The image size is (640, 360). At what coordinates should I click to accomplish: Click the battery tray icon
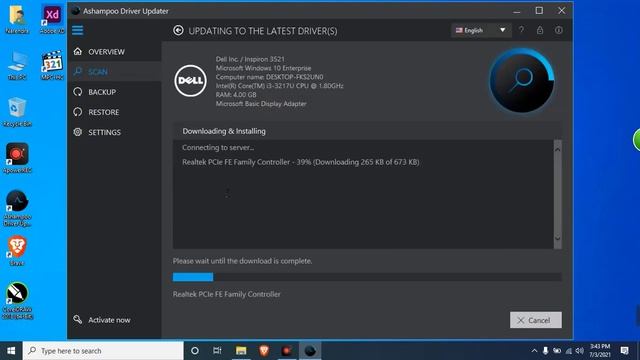(557, 351)
